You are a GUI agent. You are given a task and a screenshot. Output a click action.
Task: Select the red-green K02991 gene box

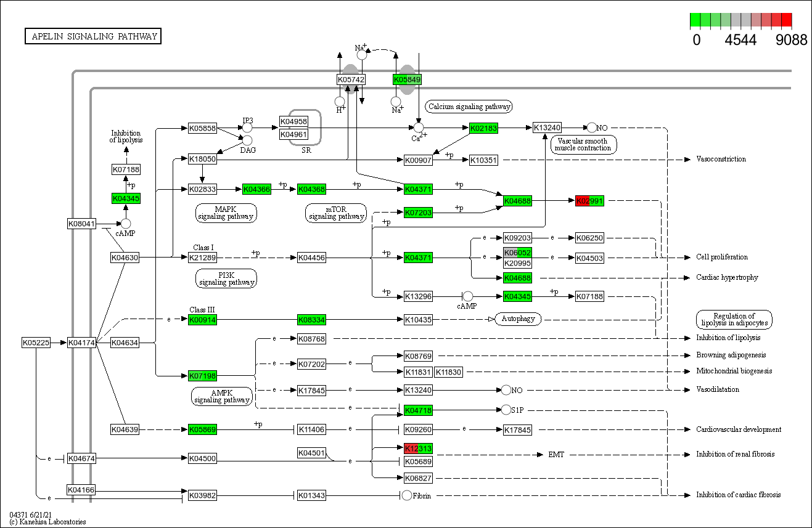coord(589,201)
